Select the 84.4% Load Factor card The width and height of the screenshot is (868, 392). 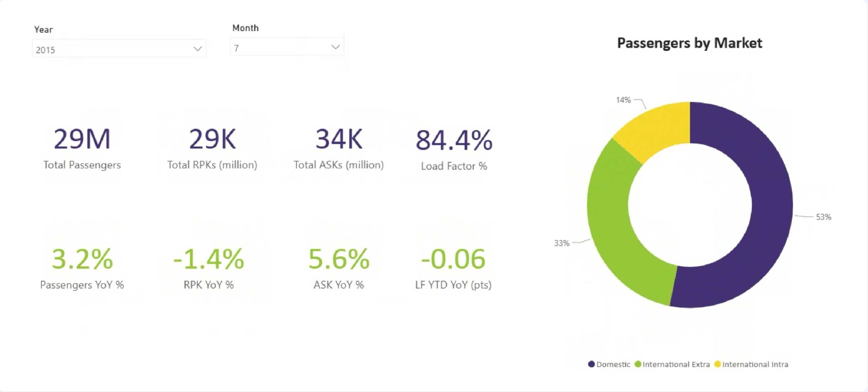[454, 140]
